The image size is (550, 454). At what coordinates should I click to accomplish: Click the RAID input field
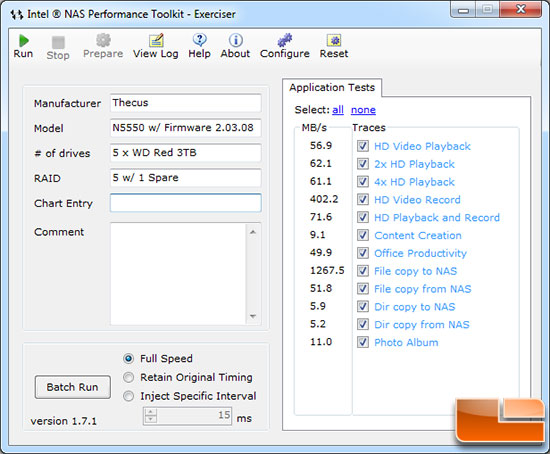pyautogui.click(x=186, y=178)
